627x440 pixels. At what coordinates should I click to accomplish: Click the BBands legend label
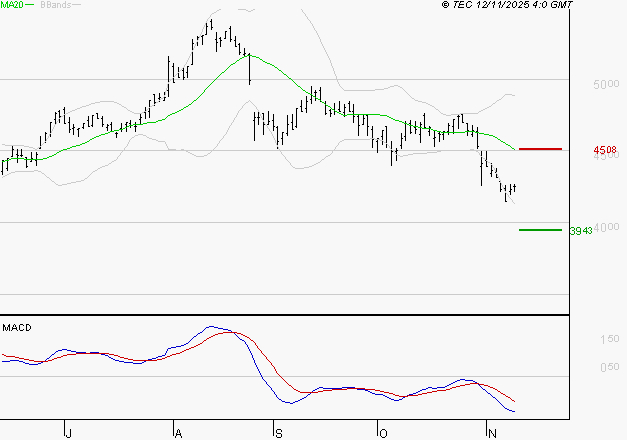[56, 5]
